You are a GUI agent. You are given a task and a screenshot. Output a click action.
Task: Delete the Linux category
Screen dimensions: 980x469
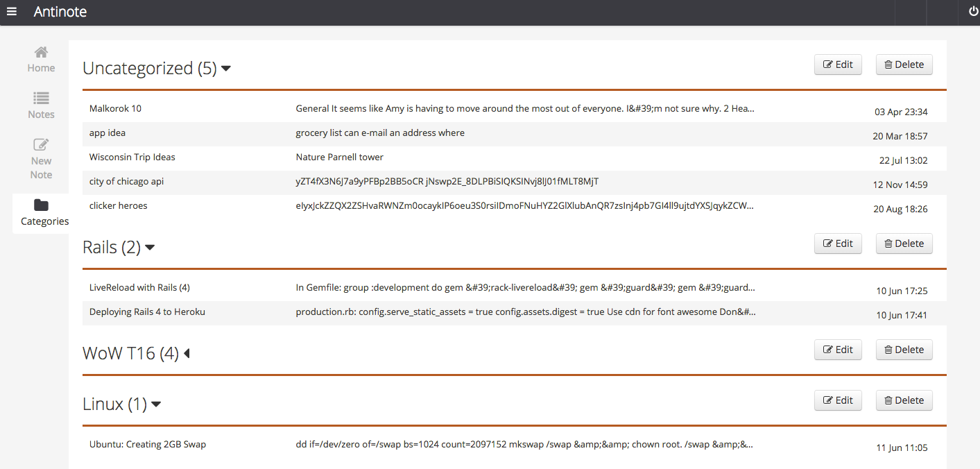click(904, 400)
